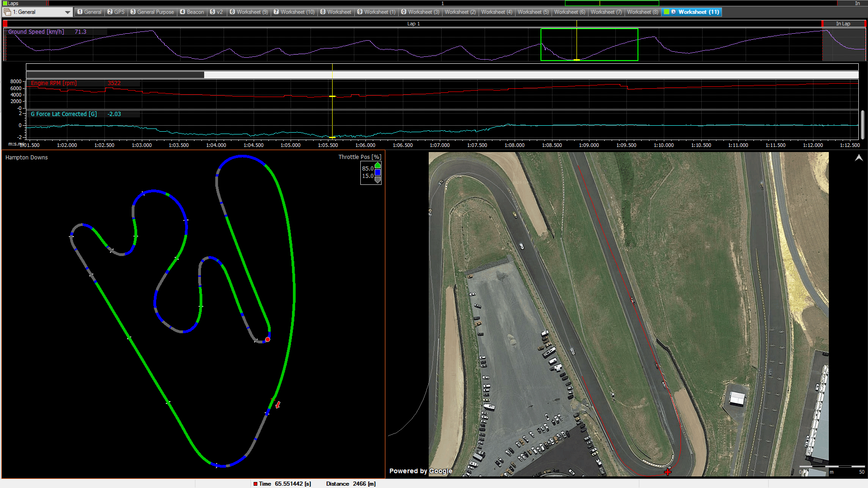This screenshot has height=488, width=868.
Task: Click the Ground Speed [km/h] channel label
Action: click(36, 32)
